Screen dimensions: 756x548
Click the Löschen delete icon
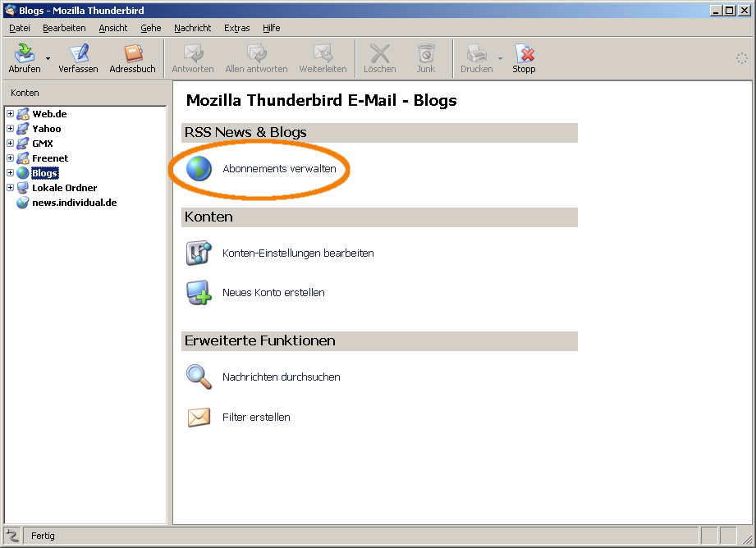coord(380,53)
